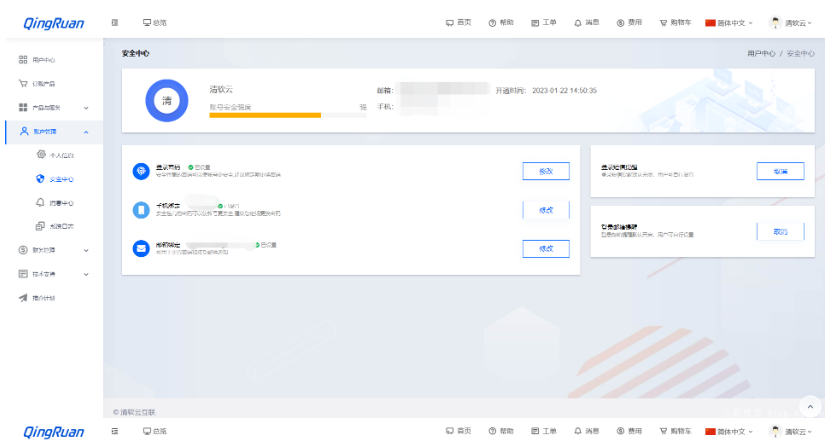Click the 开通时间 date value text

[564, 91]
